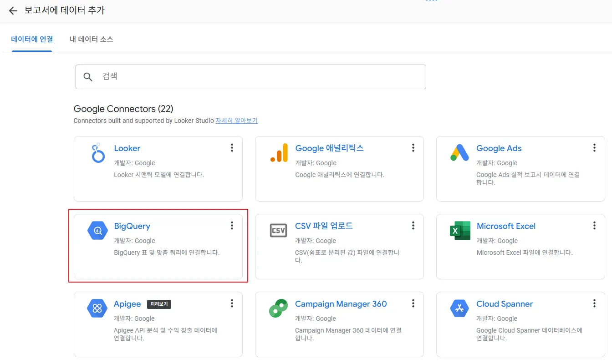Open more options for Google 애널리틱스 card
This screenshot has height=364, width=612.
coord(413,147)
